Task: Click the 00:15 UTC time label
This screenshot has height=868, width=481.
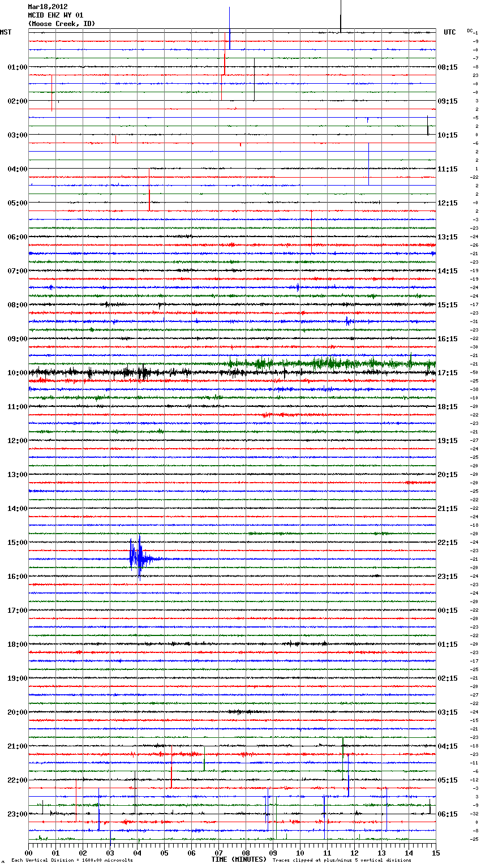Action: (x=448, y=611)
